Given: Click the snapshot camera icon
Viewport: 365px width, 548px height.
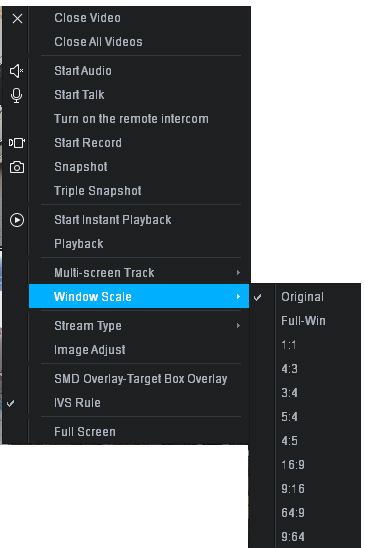Looking at the screenshot, I should coord(17,167).
